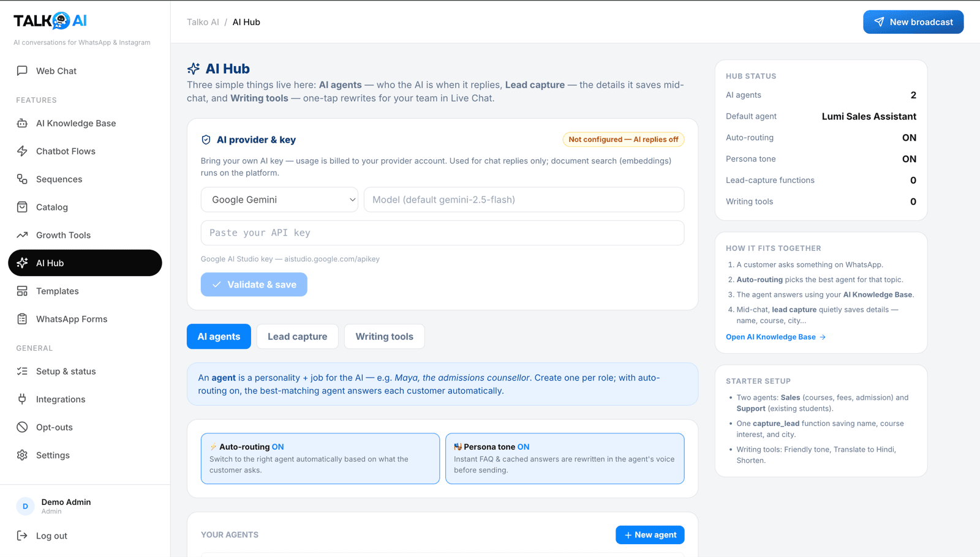The width and height of the screenshot is (980, 557).
Task: Click the AI Knowledge Base robot icon
Action: click(22, 123)
